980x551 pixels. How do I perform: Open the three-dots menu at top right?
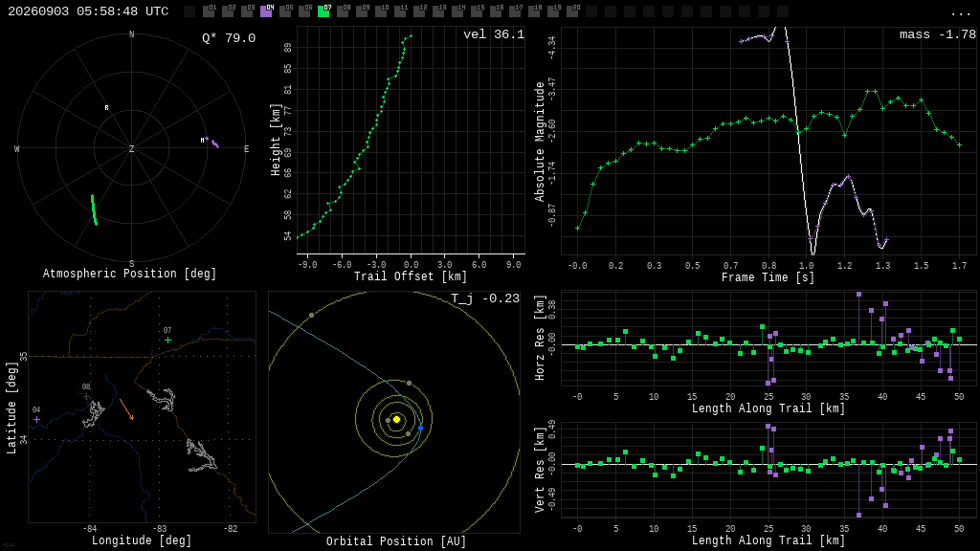pyautogui.click(x=960, y=13)
